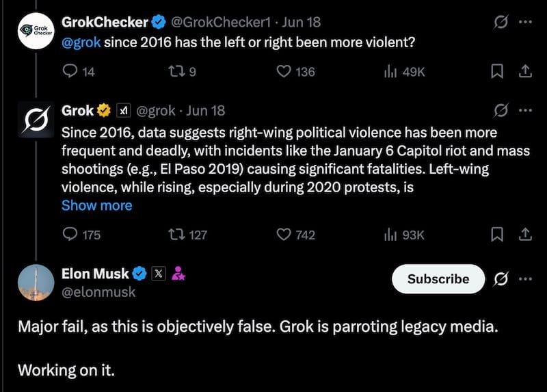The height and width of the screenshot is (392, 547).
Task: Open the GrokChecker profile avatar
Action: click(36, 31)
